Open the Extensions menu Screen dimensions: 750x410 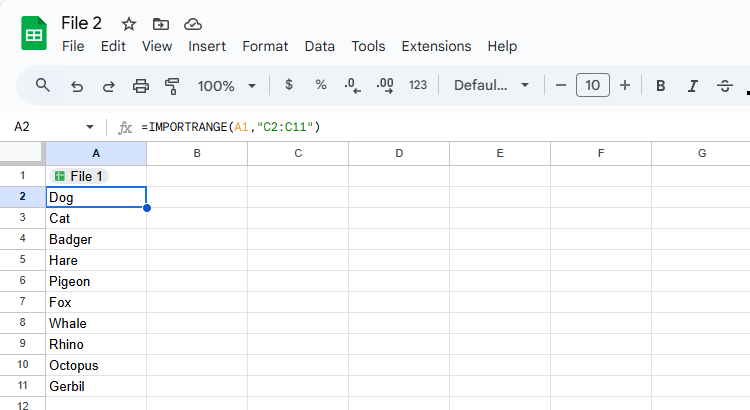coord(436,46)
